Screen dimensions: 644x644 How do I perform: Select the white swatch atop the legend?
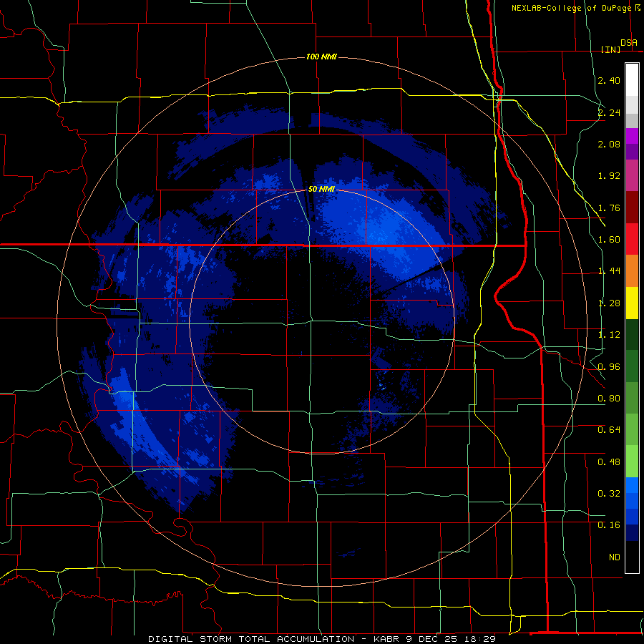[x=632, y=80]
